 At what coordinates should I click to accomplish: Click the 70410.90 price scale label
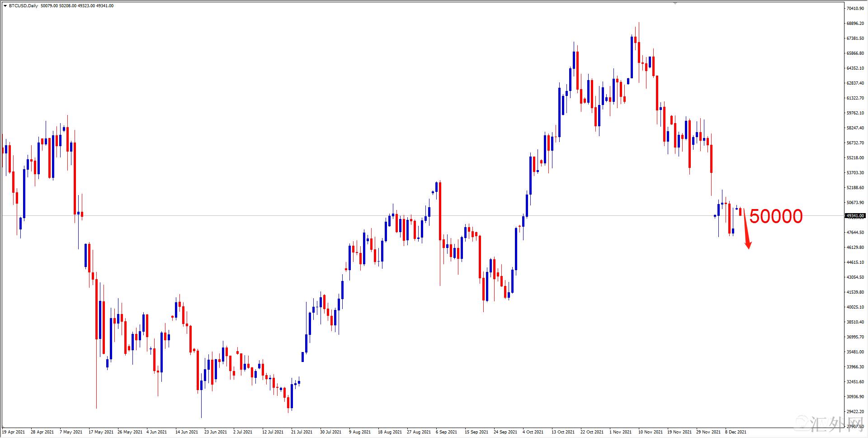pos(855,9)
